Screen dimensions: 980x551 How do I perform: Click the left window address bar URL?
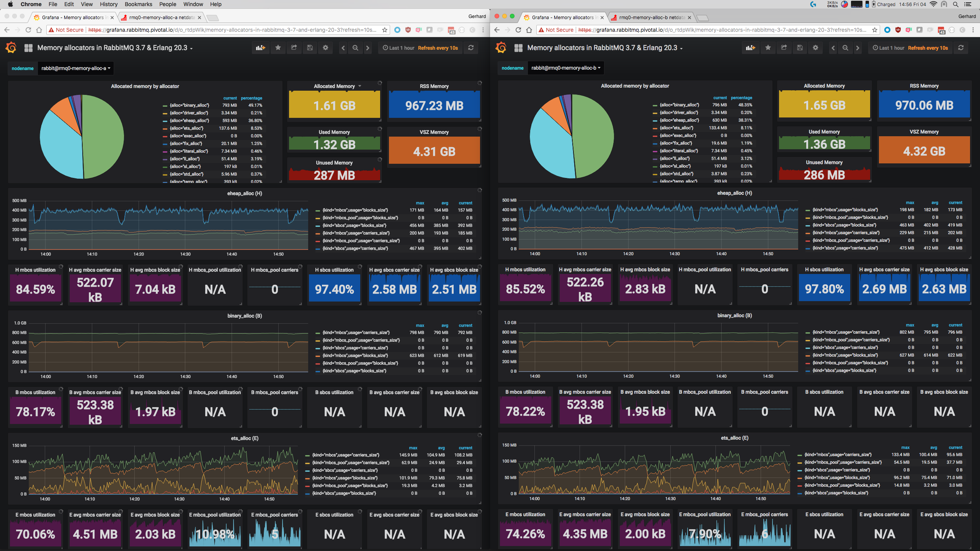232,30
